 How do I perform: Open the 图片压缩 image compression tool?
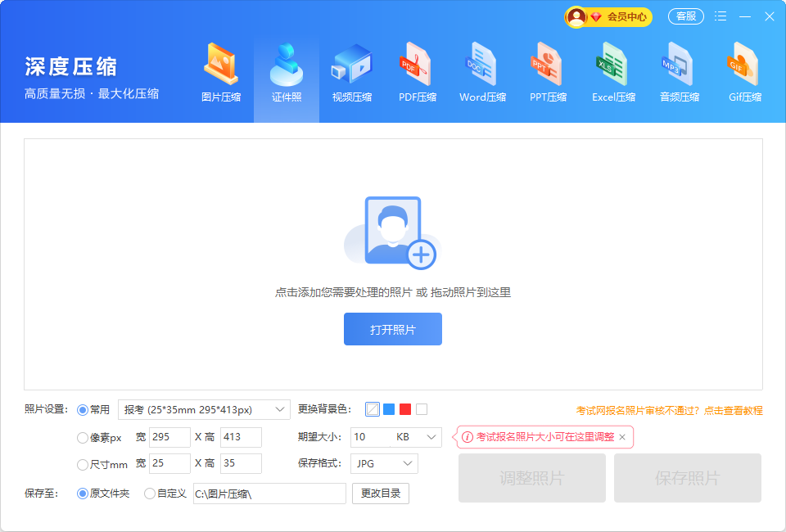(x=221, y=74)
